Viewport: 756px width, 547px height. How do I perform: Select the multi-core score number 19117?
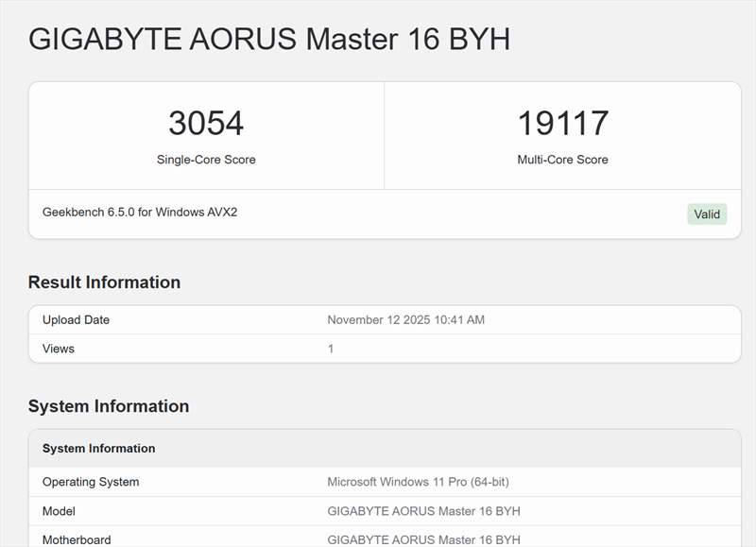click(562, 124)
